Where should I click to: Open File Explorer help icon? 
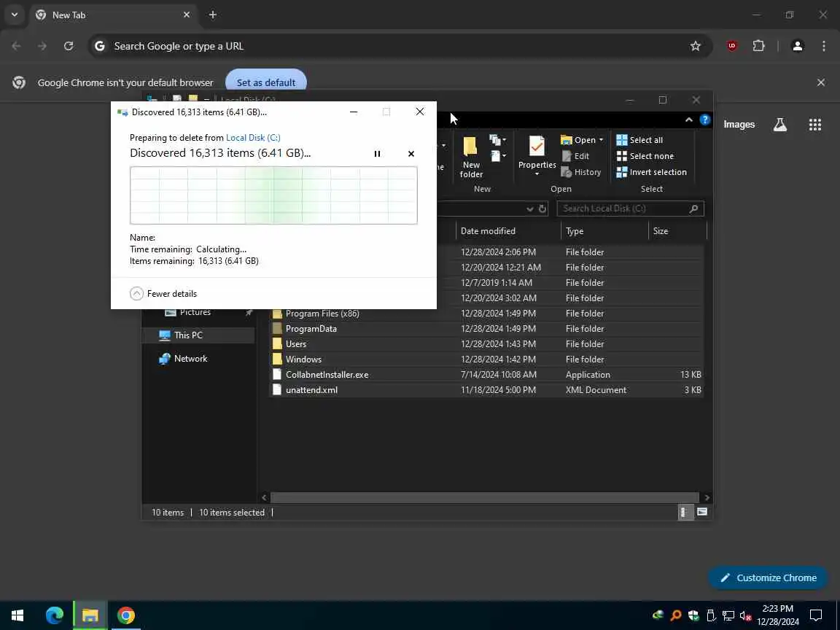[x=705, y=120]
